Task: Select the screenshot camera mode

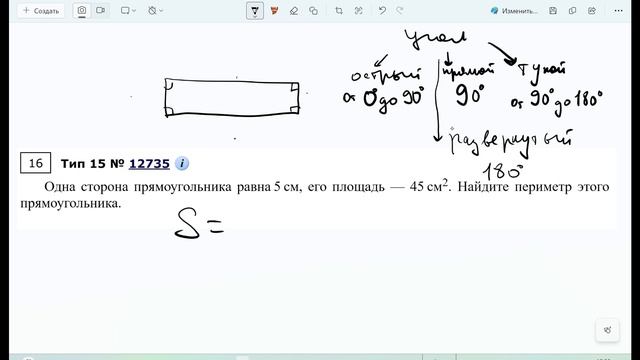Action: click(82, 11)
